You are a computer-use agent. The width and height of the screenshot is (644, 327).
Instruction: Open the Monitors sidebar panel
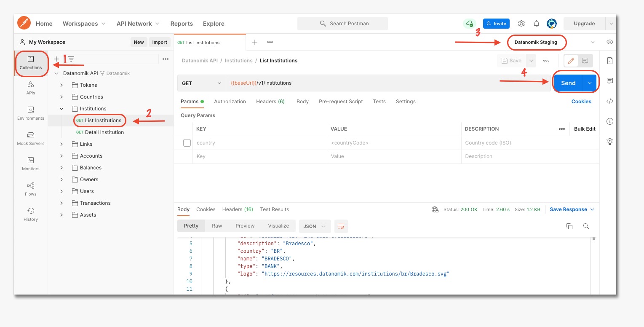point(31,164)
